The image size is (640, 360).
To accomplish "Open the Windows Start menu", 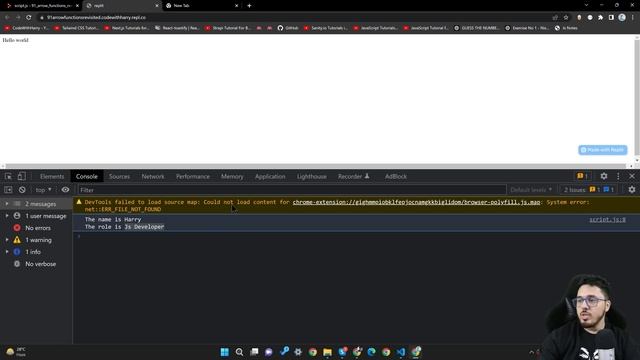I will pyautogui.click(x=224, y=352).
